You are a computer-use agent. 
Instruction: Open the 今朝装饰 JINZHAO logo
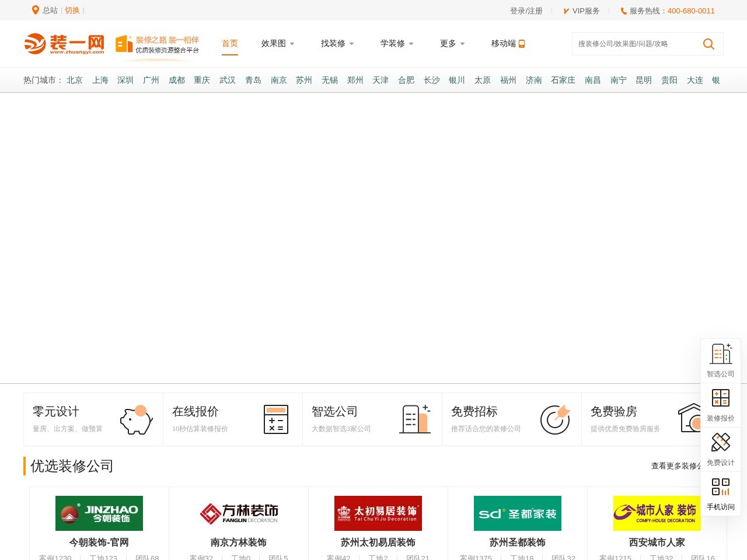click(99, 513)
